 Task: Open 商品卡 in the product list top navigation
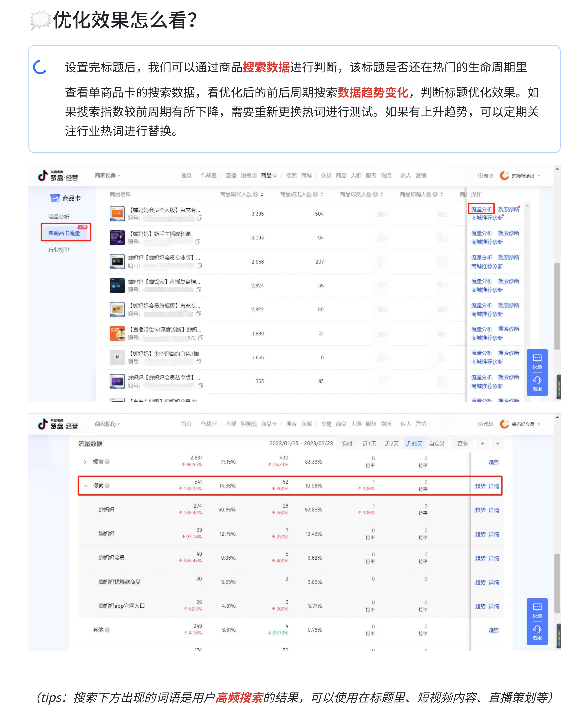(269, 175)
